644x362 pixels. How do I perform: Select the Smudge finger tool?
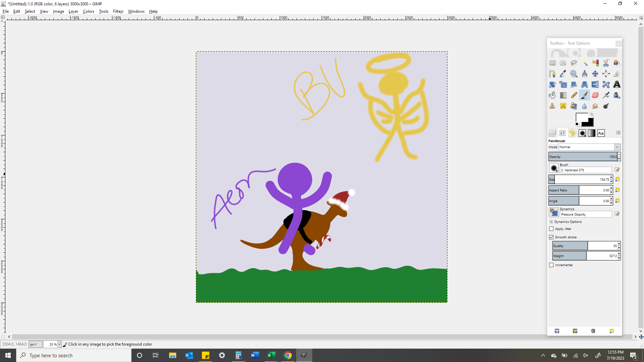pyautogui.click(x=595, y=106)
